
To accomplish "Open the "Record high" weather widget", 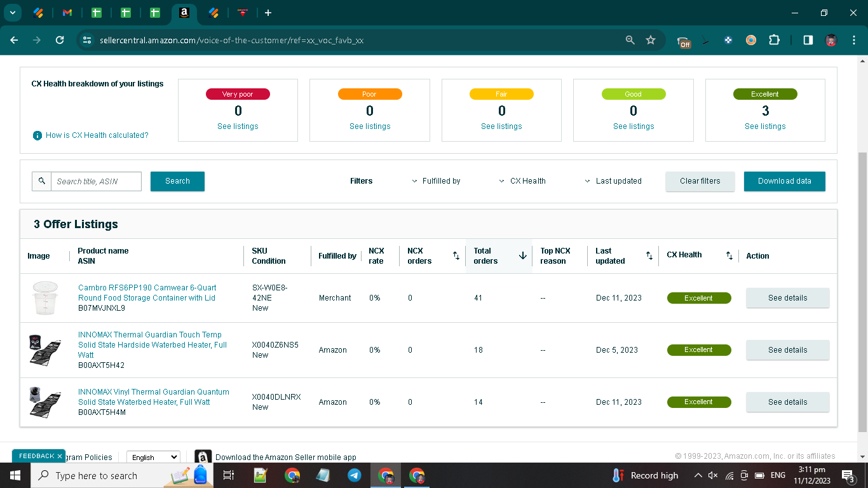I will (x=646, y=475).
